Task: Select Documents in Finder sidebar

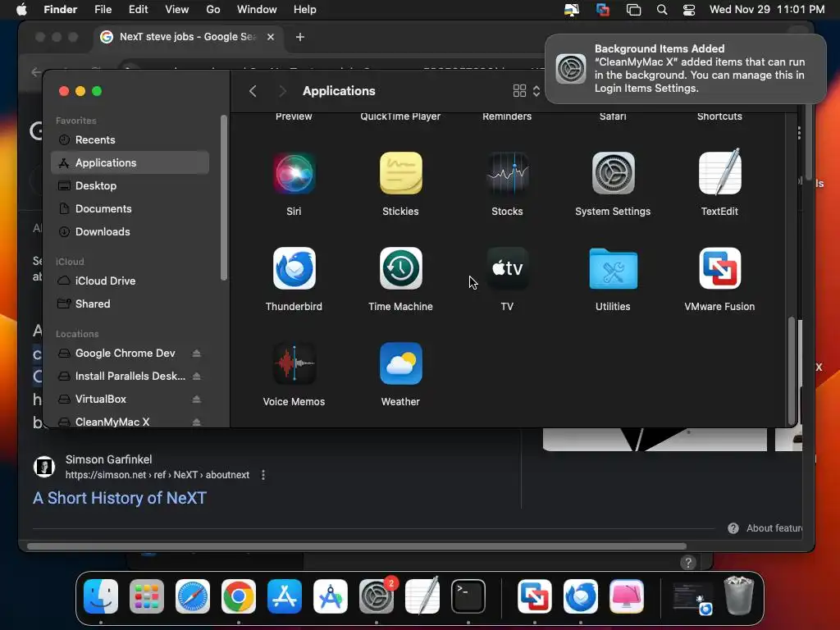Action: click(130, 209)
